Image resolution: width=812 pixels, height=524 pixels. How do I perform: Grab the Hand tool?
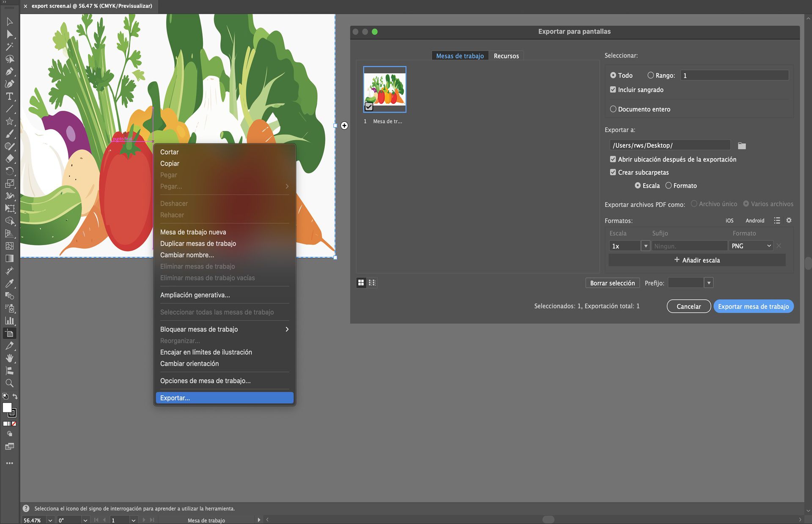click(10, 358)
